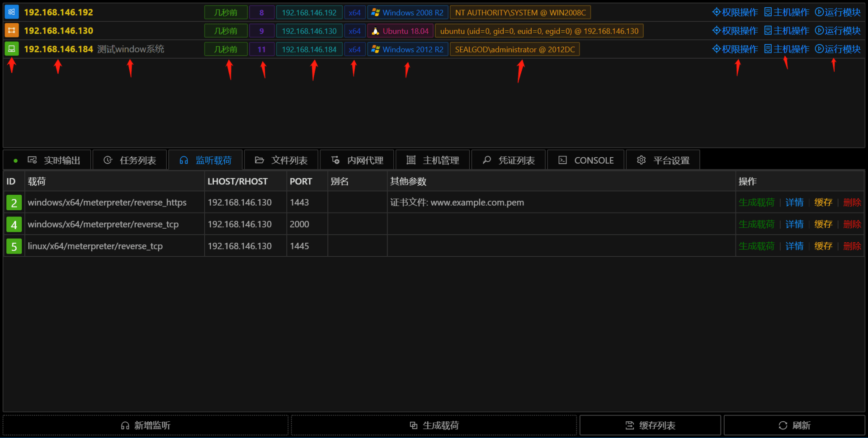Screen dimensions: 868x438
Task: Click the Windows logo on the Windows 2012 R2 tag
Action: (x=375, y=49)
